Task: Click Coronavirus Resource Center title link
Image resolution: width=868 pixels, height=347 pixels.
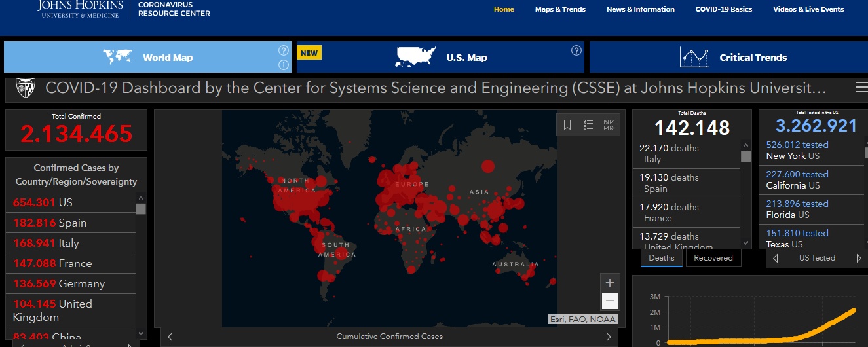Action: [x=174, y=9]
